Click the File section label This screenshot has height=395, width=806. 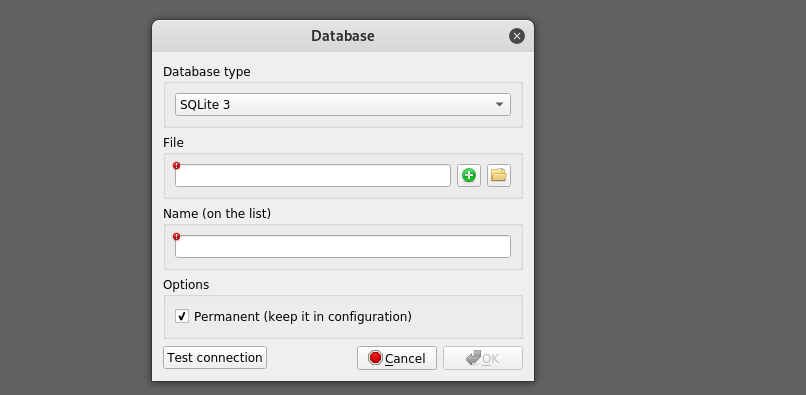173,142
